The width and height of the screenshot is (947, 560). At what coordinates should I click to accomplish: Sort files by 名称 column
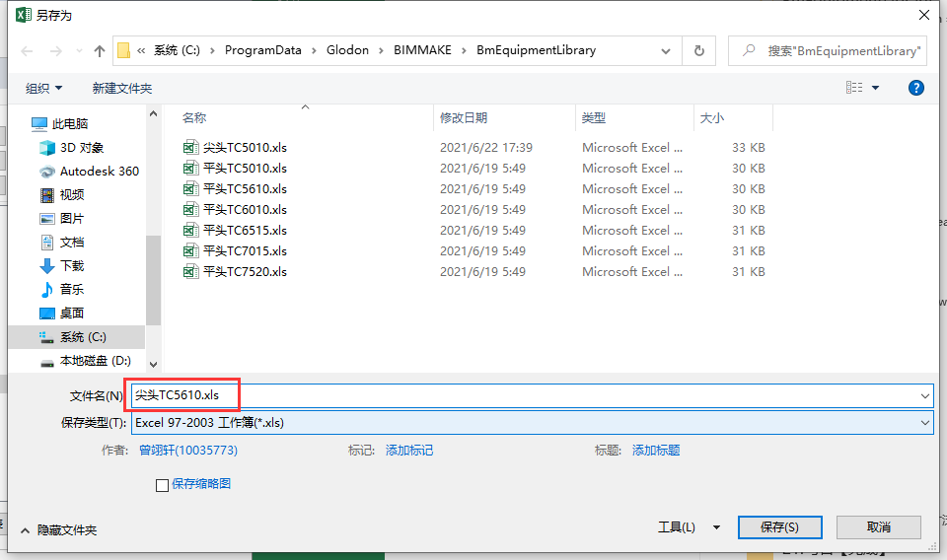194,117
